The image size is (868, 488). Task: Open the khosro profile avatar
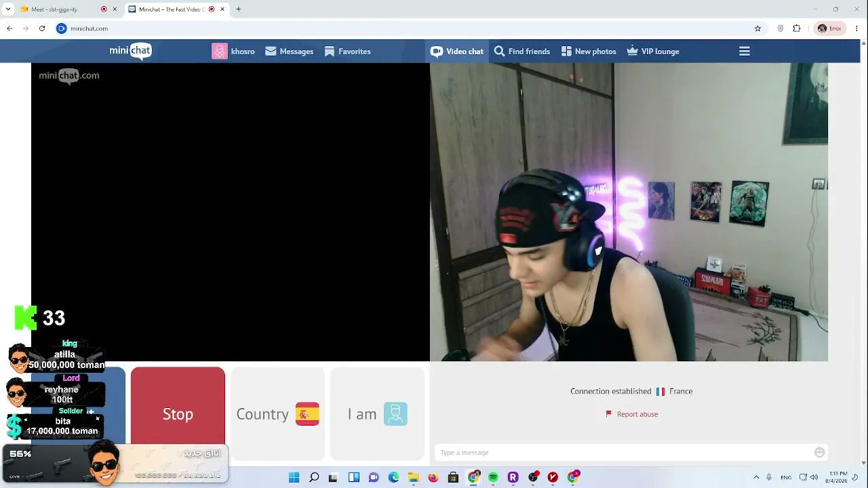[x=219, y=52]
